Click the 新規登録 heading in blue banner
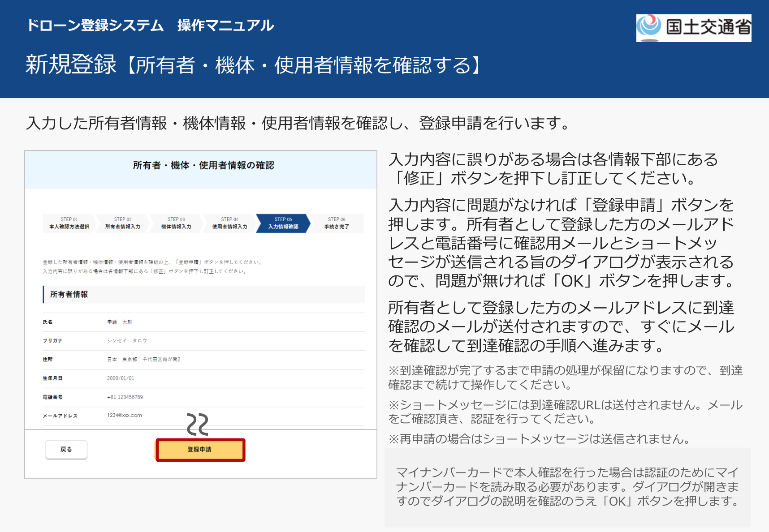This screenshot has height=532, width=769. (x=71, y=64)
